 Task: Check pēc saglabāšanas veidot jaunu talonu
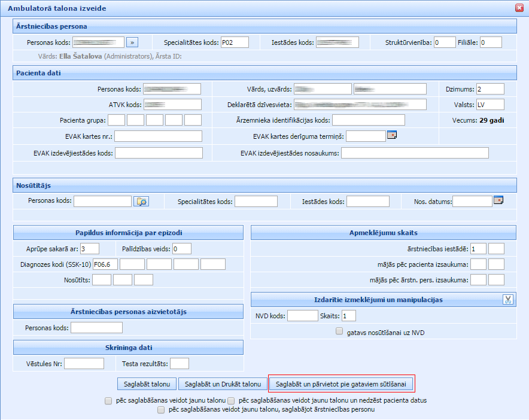(108, 400)
